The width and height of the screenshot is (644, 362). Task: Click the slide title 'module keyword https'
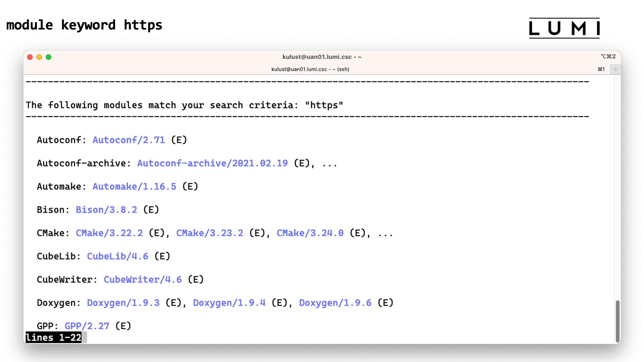pyautogui.click(x=84, y=25)
